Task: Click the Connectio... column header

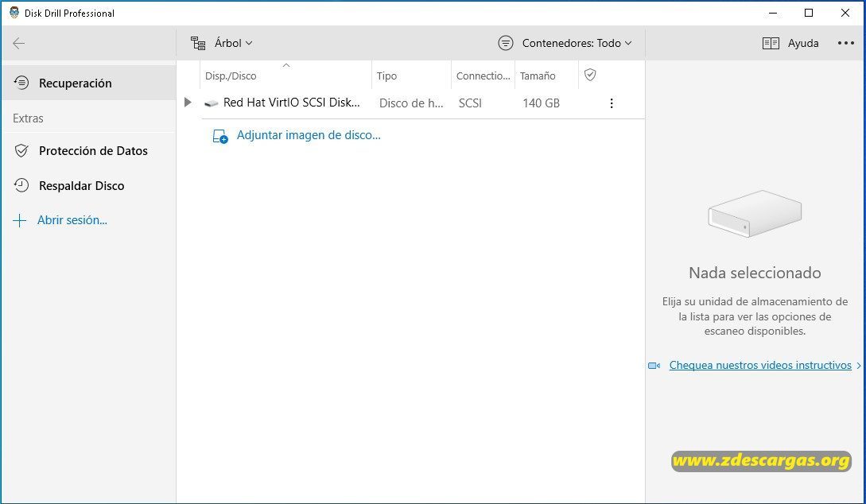Action: tap(483, 76)
